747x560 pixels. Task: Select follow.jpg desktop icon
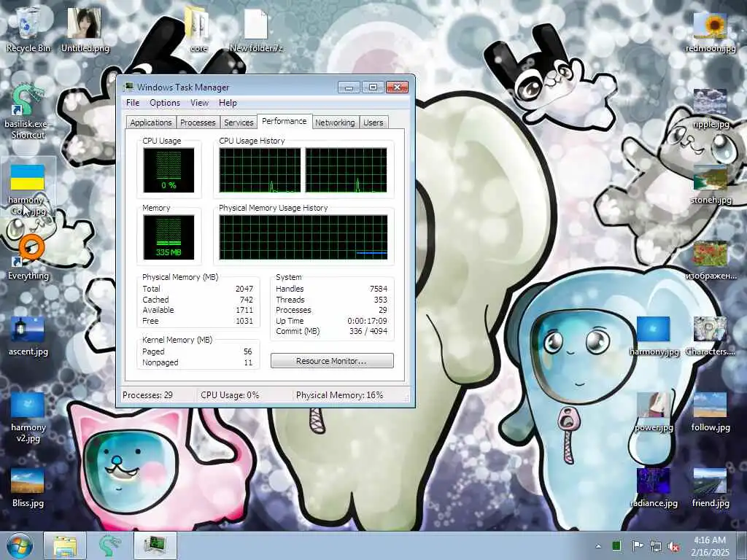711,412
